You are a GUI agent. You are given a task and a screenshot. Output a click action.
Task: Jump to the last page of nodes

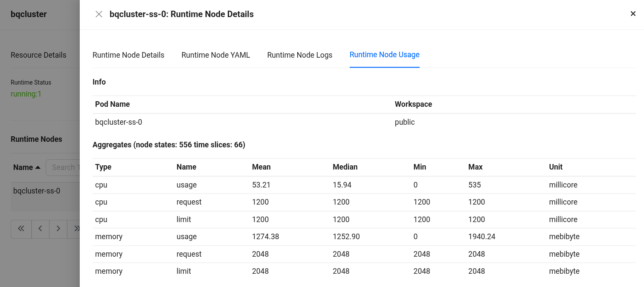pyautogui.click(x=75, y=229)
